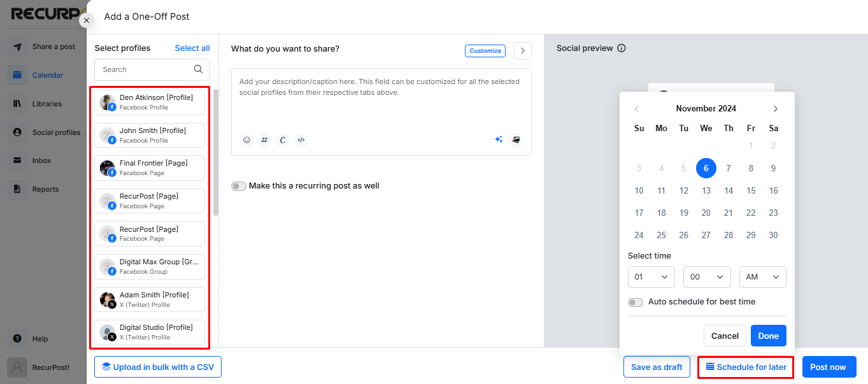Image resolution: width=868 pixels, height=384 pixels.
Task: Click the code snippet icon
Action: 301,140
